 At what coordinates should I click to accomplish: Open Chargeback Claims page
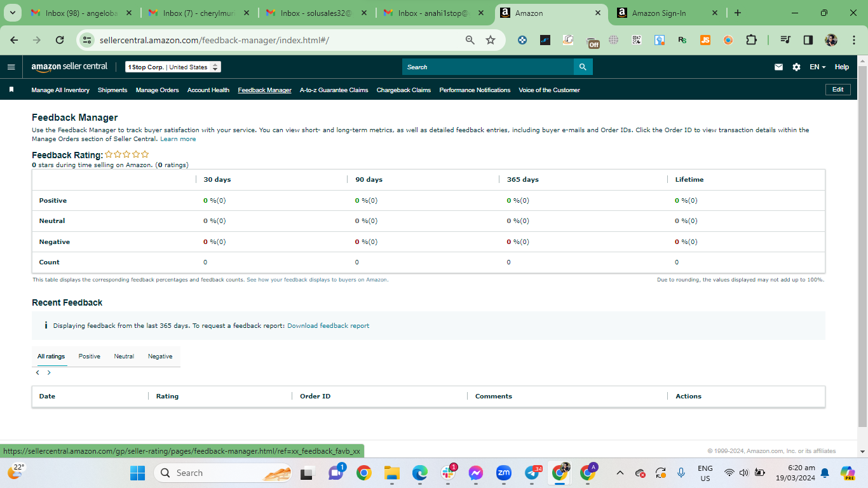(x=403, y=90)
